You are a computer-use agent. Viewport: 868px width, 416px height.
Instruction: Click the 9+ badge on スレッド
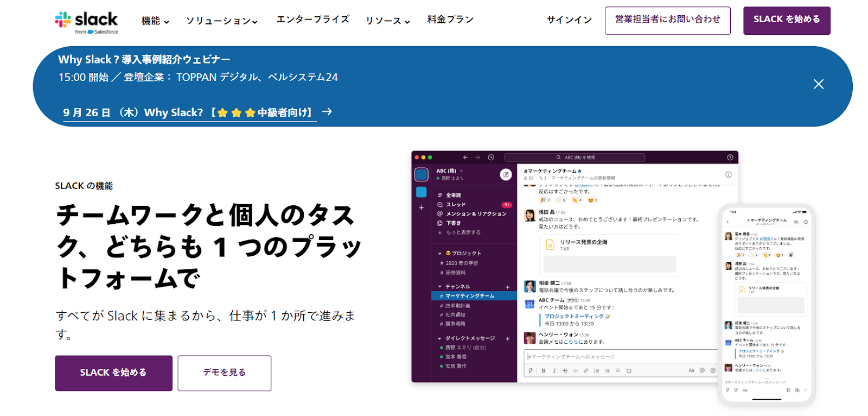pyautogui.click(x=507, y=205)
